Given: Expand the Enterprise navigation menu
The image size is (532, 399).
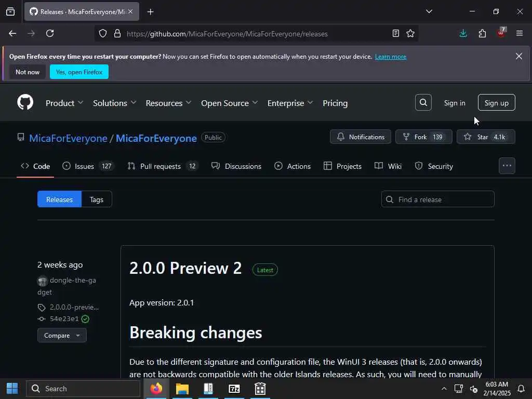Looking at the screenshot, I should (x=290, y=103).
